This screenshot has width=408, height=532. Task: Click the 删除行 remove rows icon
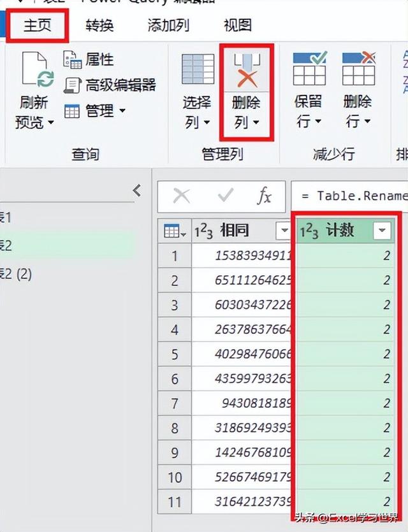pyautogui.click(x=358, y=68)
